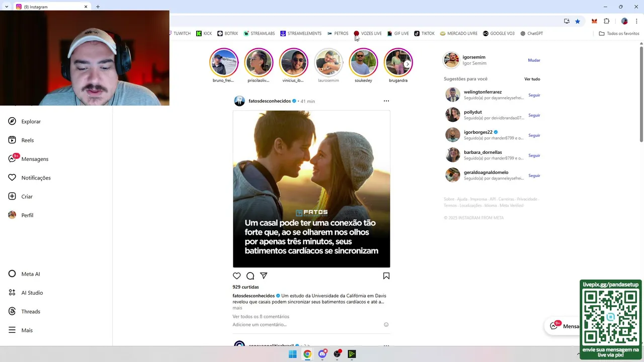Advance the stories row with next arrow
The width and height of the screenshot is (644, 362).
point(408,64)
